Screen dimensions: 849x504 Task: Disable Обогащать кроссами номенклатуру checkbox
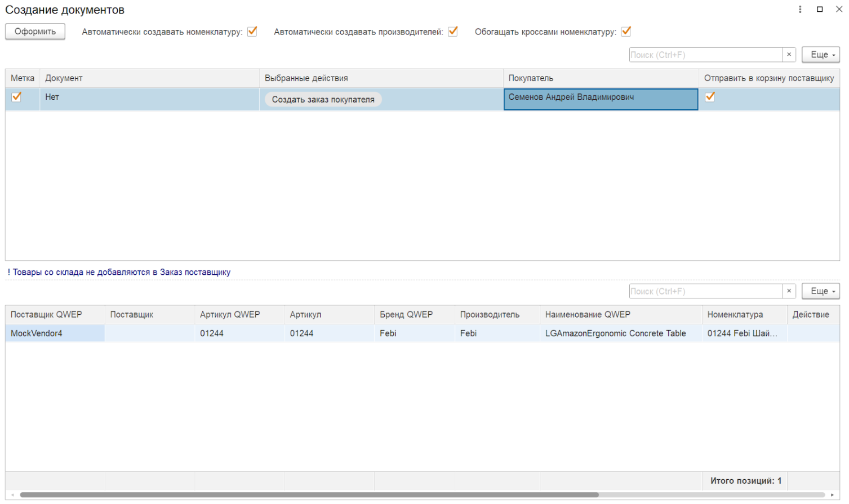pos(626,32)
